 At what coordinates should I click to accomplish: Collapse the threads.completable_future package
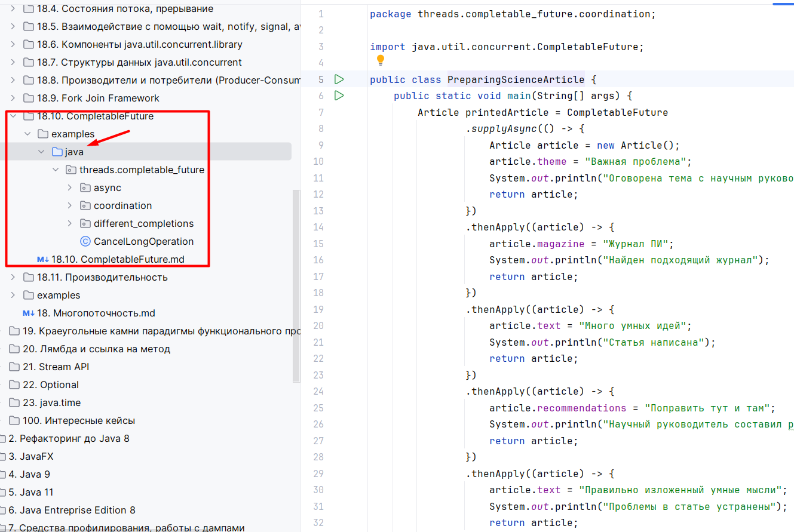56,170
